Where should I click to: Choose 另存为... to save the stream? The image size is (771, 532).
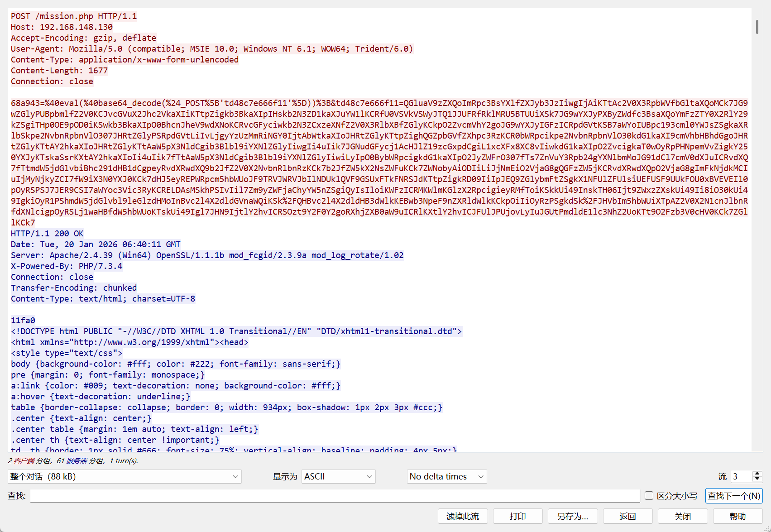[572, 516]
